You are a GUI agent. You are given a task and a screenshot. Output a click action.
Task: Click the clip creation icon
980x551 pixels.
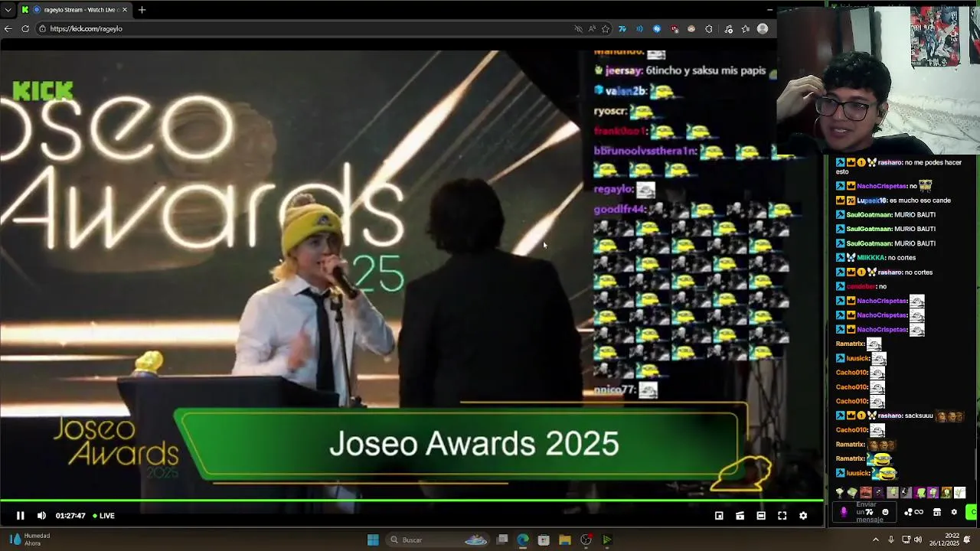[x=740, y=516]
